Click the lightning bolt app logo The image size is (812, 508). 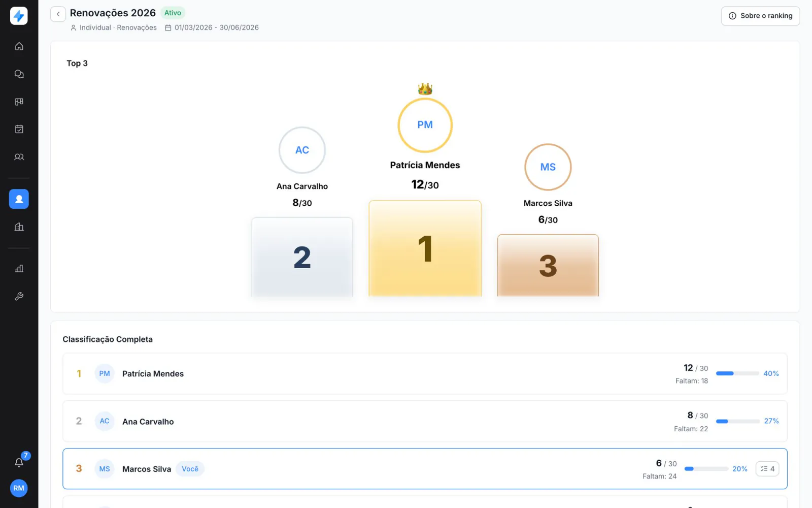pyautogui.click(x=19, y=16)
